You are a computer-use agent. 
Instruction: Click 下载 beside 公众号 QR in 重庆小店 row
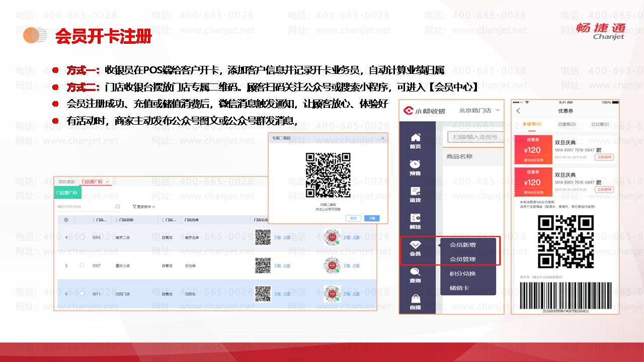click(277, 265)
